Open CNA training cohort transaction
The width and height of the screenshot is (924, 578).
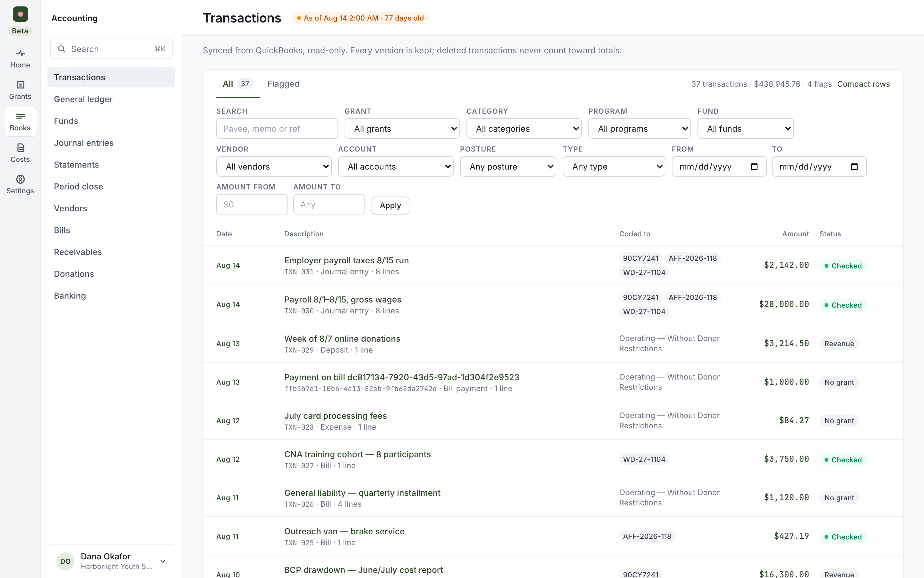click(357, 454)
